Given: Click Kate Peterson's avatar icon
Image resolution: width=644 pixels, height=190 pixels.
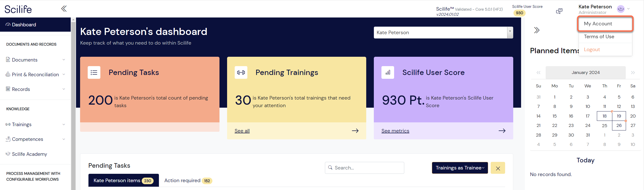Looking at the screenshot, I should (x=621, y=9).
